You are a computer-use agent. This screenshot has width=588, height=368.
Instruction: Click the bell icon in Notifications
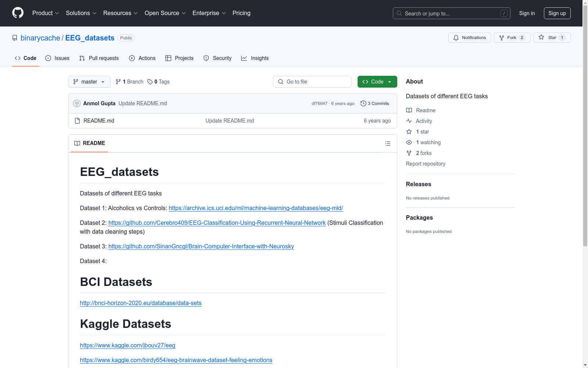[456, 38]
